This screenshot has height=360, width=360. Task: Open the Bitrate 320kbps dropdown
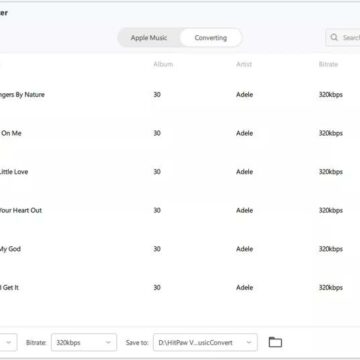tap(84, 342)
